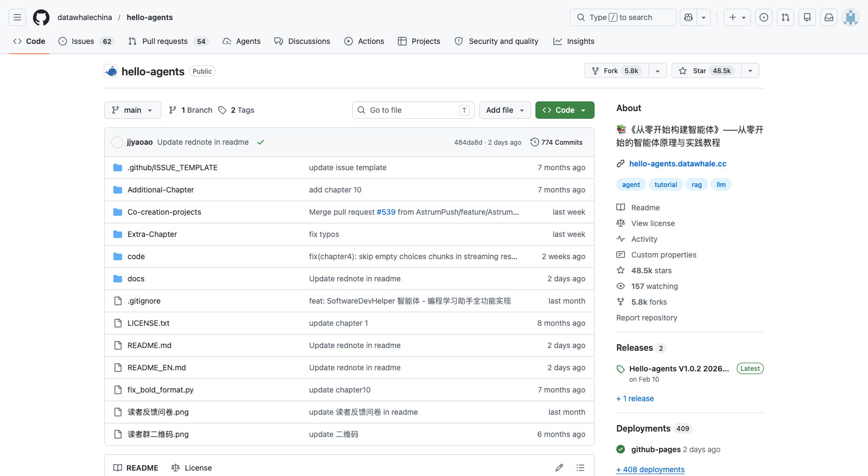View the 2 Tags link
Screen dimensions: 868x476
236,110
